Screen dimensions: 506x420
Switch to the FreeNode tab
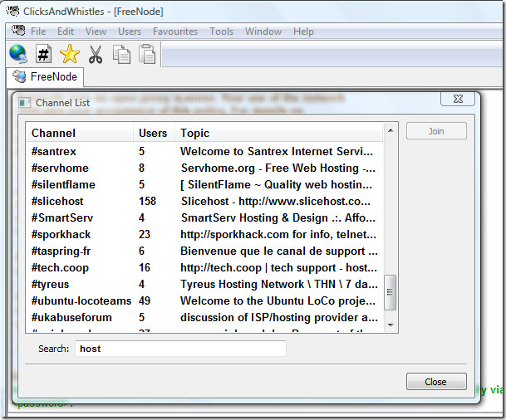click(x=45, y=76)
